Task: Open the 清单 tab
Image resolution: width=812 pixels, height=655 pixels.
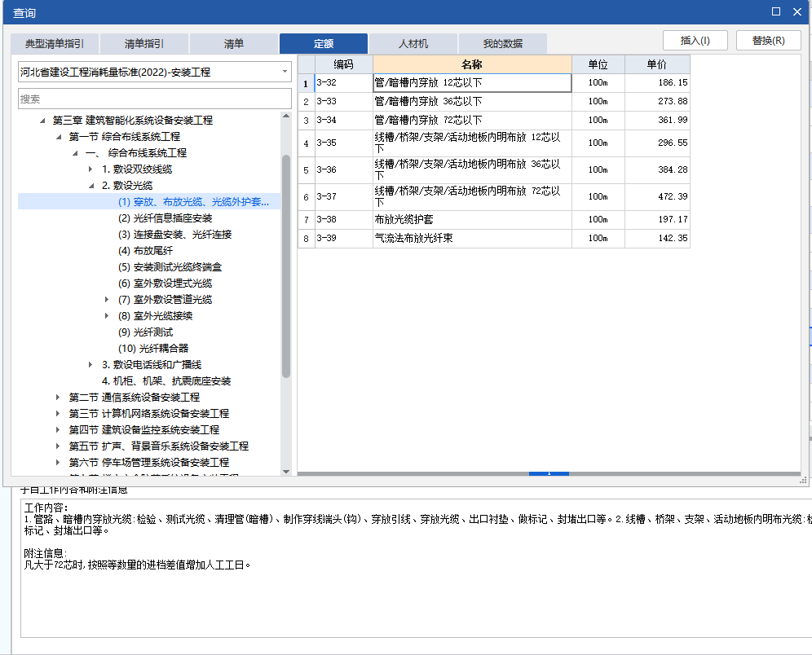Action: tap(233, 43)
